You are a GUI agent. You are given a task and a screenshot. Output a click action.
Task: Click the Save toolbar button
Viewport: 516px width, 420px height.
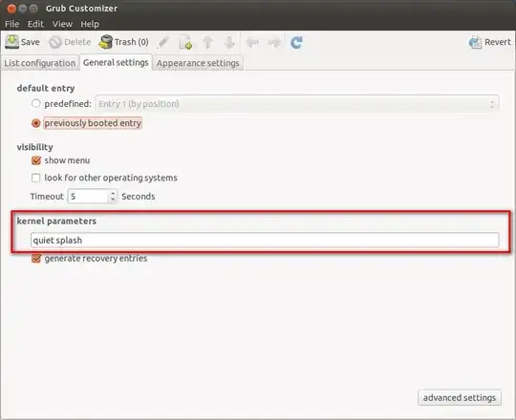coord(22,42)
